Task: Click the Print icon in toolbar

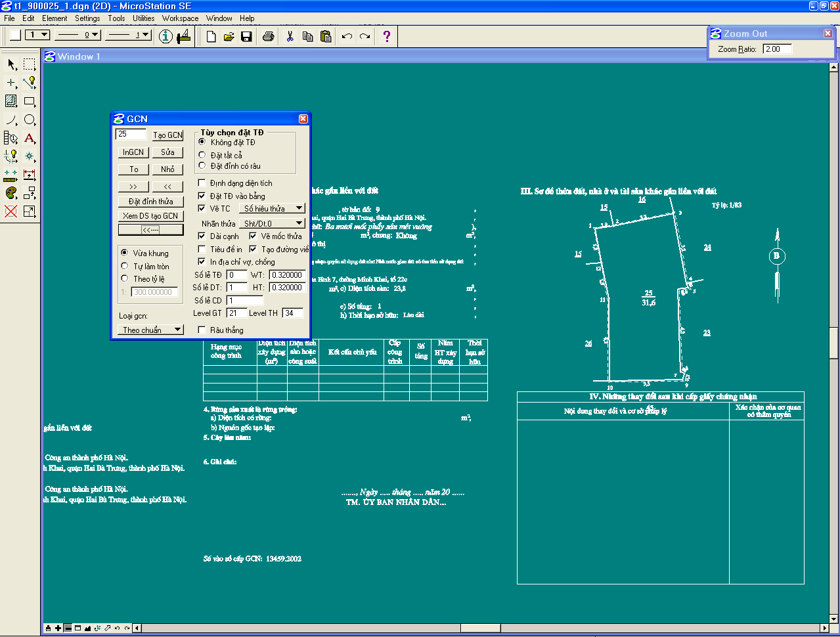Action: coord(268,36)
